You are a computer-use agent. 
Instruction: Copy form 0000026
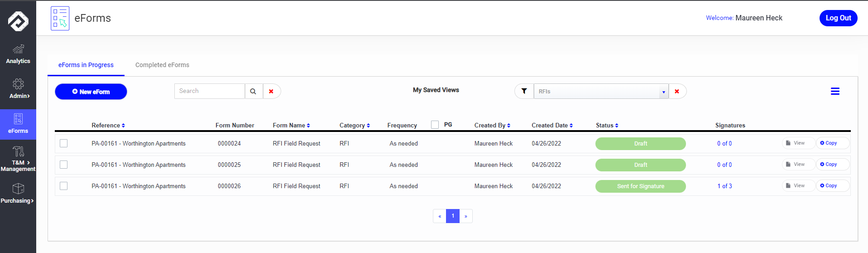coord(832,185)
